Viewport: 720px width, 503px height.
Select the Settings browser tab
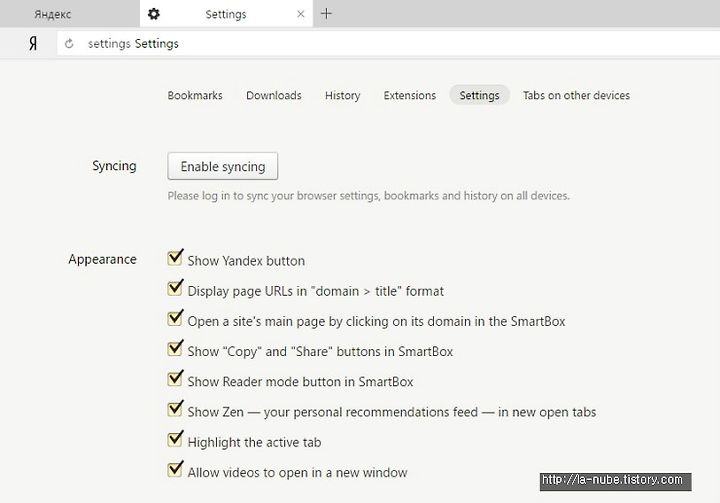(x=226, y=14)
